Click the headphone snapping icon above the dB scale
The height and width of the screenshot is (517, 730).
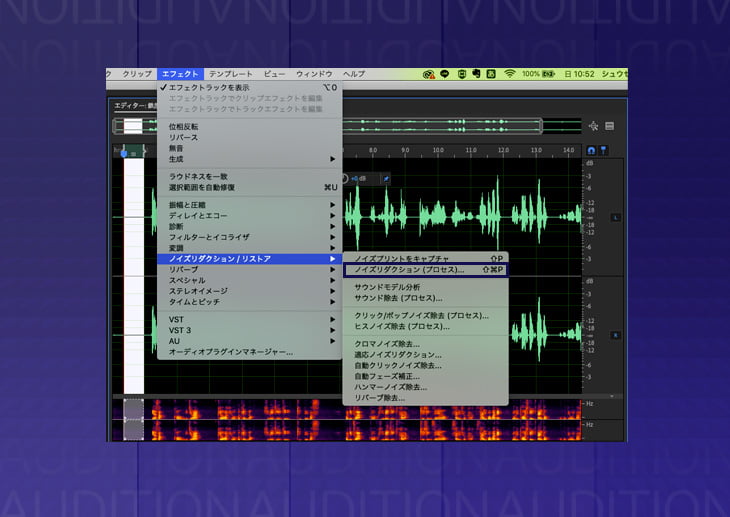coord(591,151)
